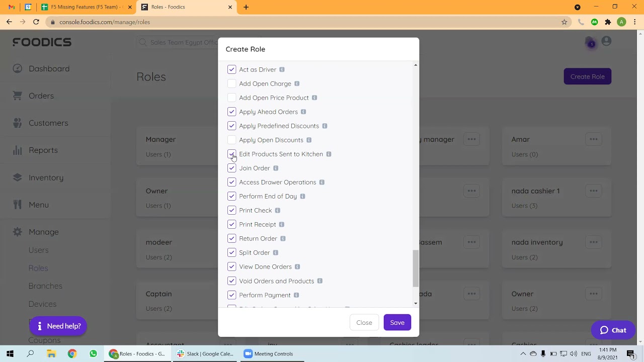Screen dimensions: 644x362
Task: Click the Create Role button on page
Action: [x=587, y=77]
